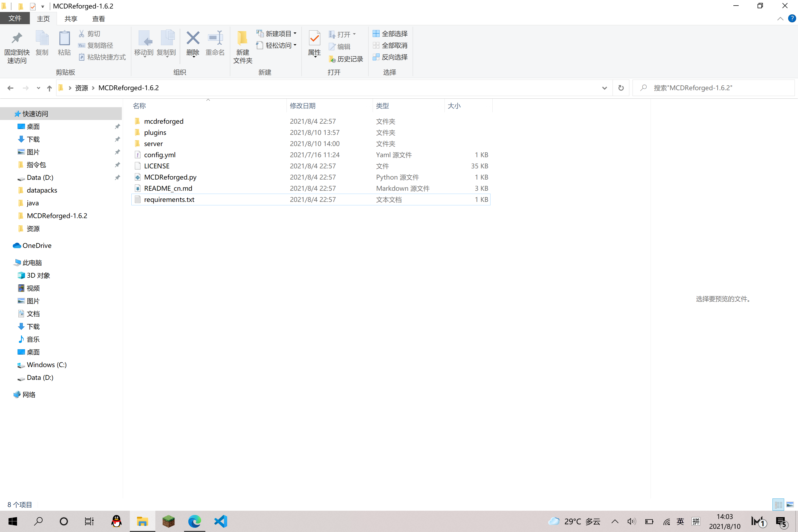Rename the selected file

point(215,43)
